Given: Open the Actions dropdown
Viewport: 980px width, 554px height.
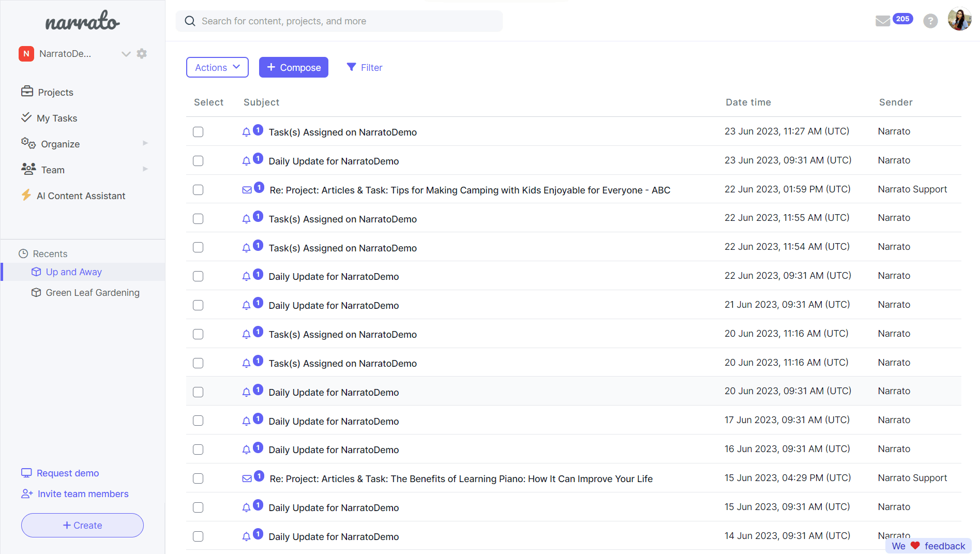Looking at the screenshot, I should click(x=217, y=67).
